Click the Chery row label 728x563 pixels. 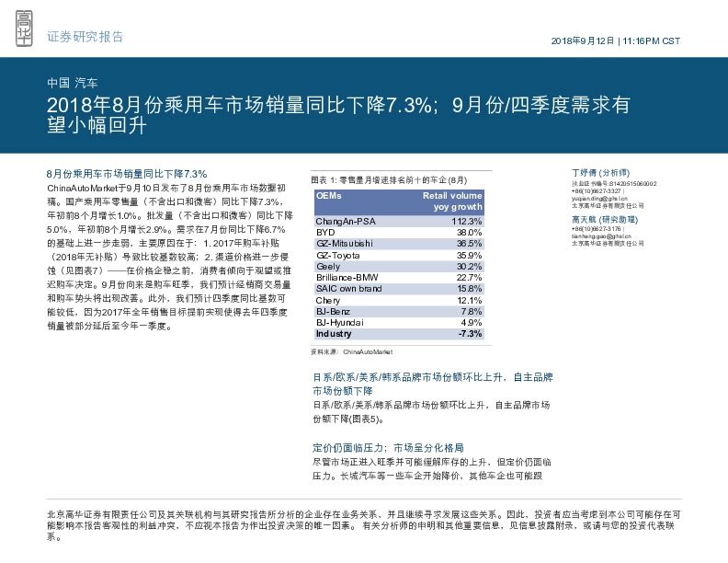point(328,300)
